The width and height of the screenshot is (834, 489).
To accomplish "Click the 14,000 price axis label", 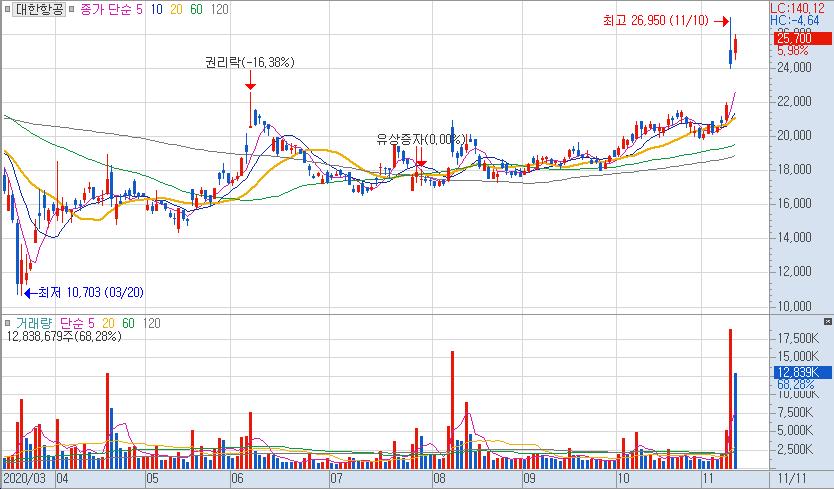I will point(794,237).
